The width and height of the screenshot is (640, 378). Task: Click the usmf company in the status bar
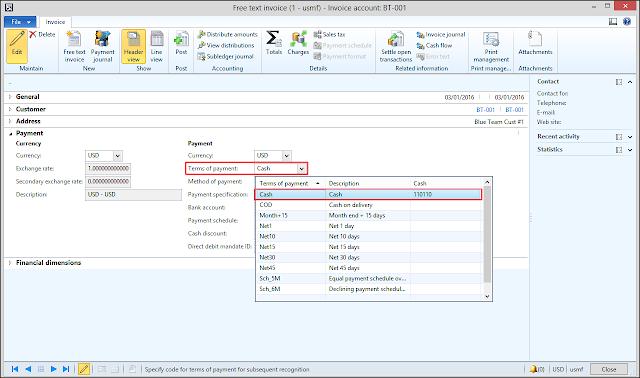576,369
